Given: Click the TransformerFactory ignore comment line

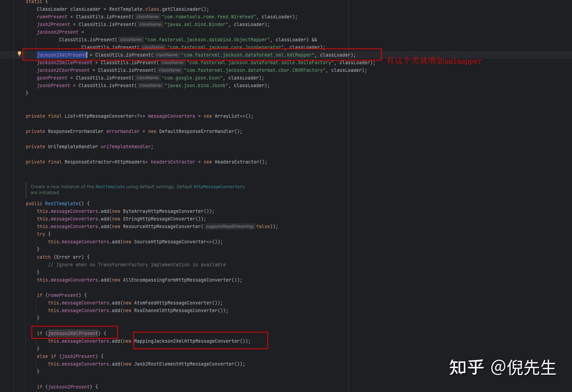Looking at the screenshot, I should point(137,265).
